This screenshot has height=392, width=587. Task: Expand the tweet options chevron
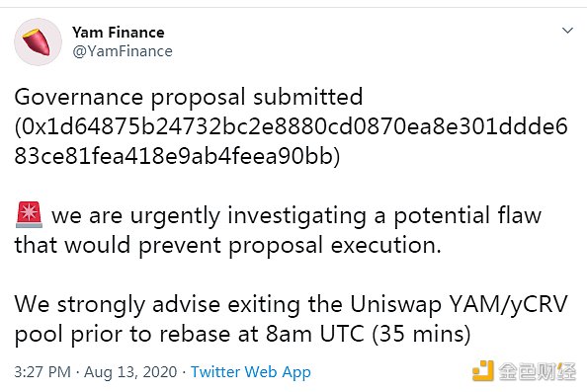tap(567, 31)
